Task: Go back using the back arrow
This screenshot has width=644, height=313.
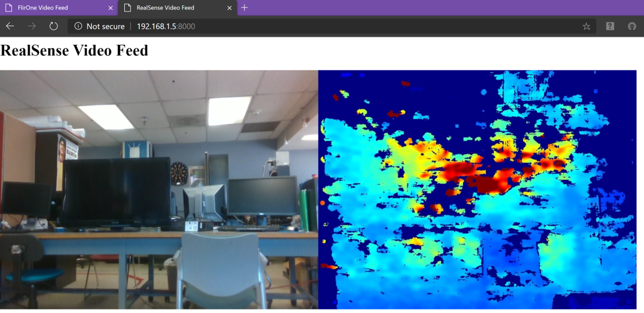Action: click(10, 26)
